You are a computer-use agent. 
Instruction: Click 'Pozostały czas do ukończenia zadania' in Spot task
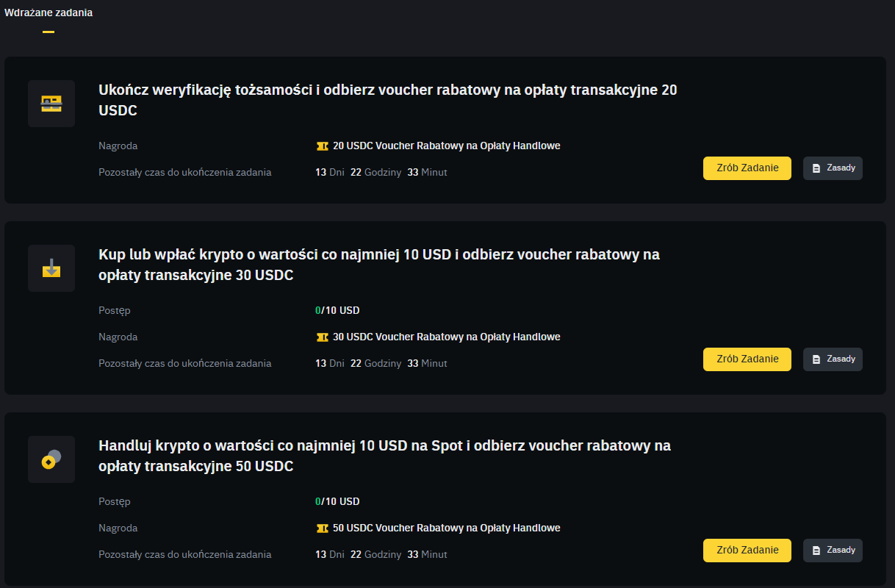(x=185, y=555)
